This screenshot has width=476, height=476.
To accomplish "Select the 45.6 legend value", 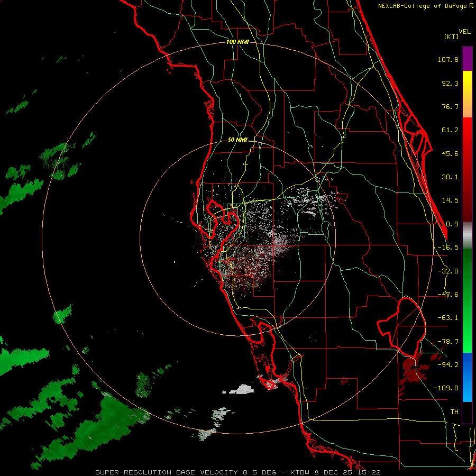I will 450,153.
